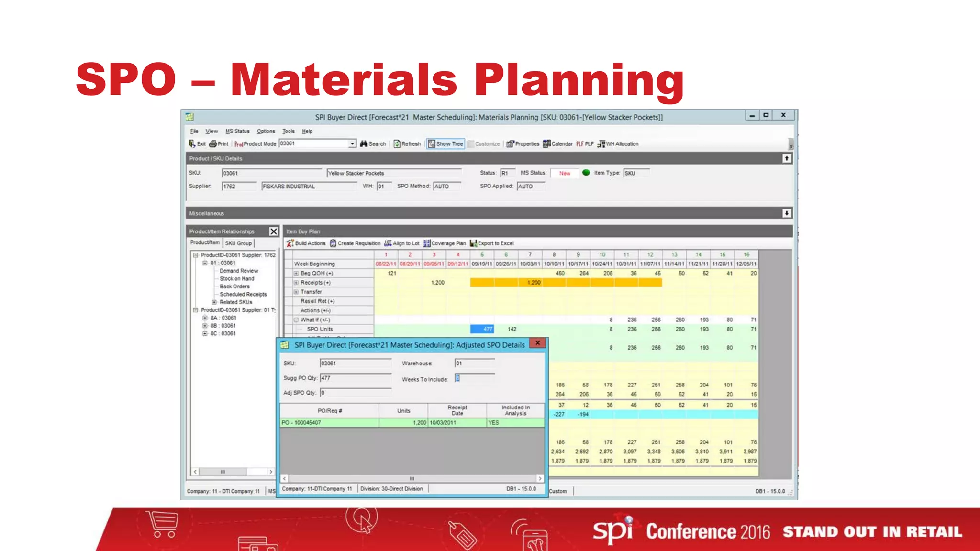Click the Search binoculars icon
Image resolution: width=980 pixels, height=551 pixels.
[364, 144]
